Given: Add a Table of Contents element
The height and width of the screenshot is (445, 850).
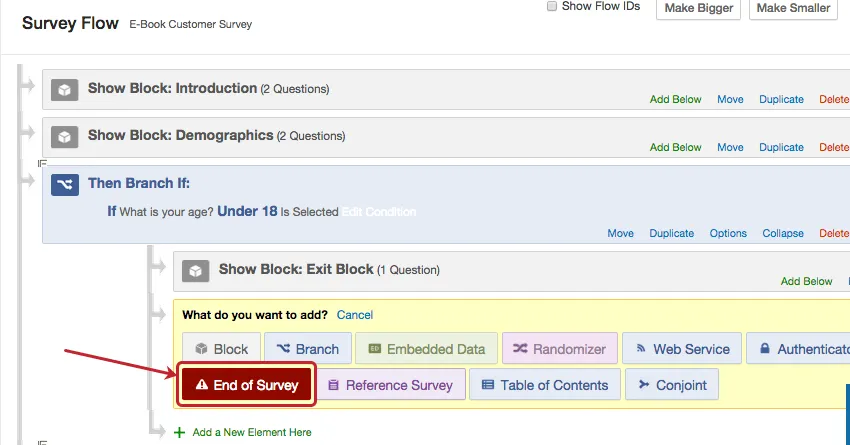Looking at the screenshot, I should tap(544, 385).
